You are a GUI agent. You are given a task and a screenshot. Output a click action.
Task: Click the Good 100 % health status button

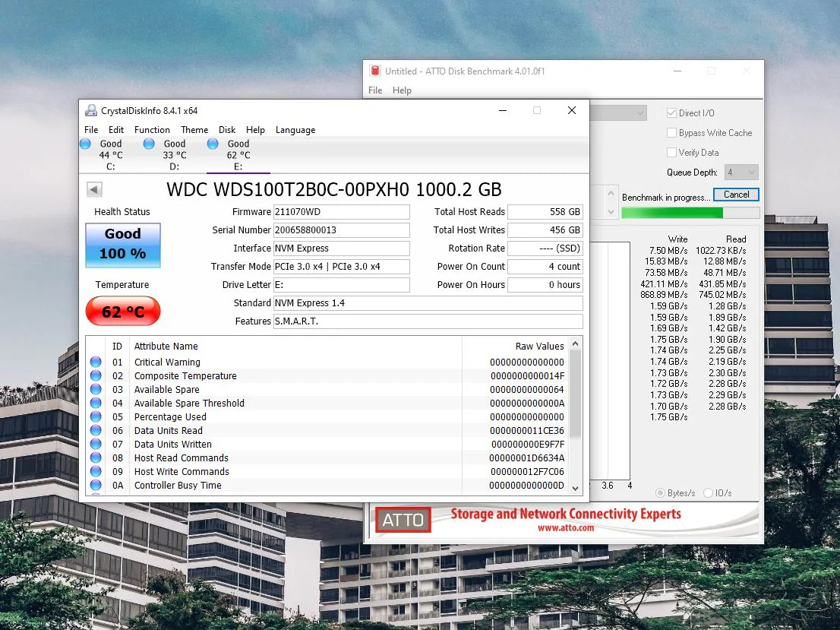pos(123,245)
